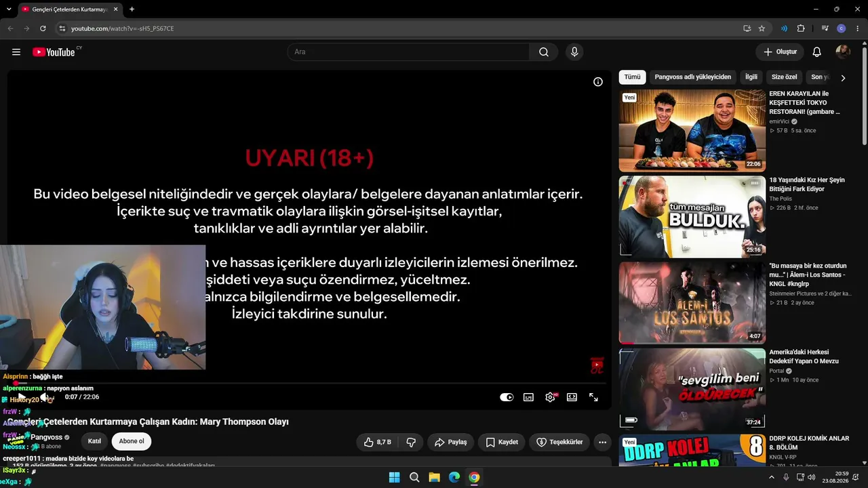Start voice search with the microphone
868x488 pixels.
point(574,52)
